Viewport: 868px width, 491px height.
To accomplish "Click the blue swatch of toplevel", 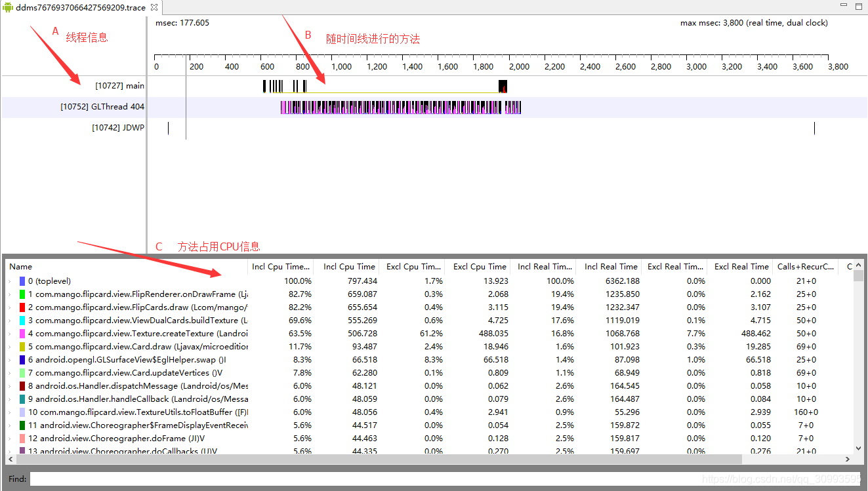I will tap(22, 281).
